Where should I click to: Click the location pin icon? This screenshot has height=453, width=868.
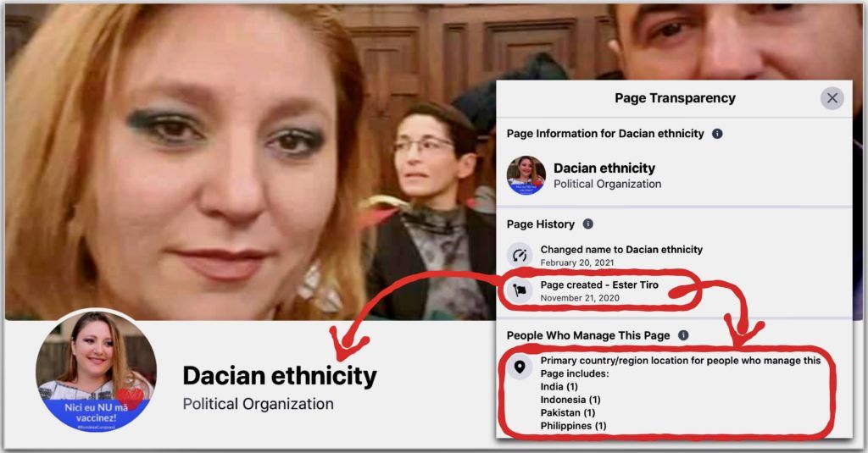click(520, 366)
